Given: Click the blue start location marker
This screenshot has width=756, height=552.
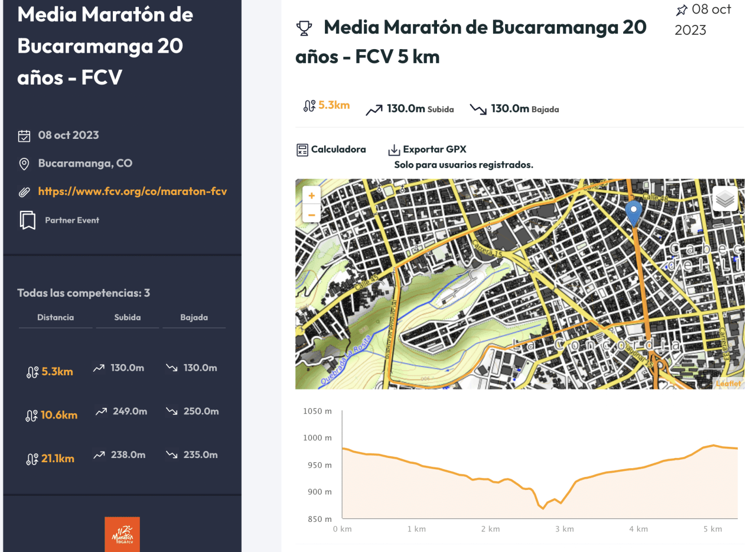Looking at the screenshot, I should 633,213.
